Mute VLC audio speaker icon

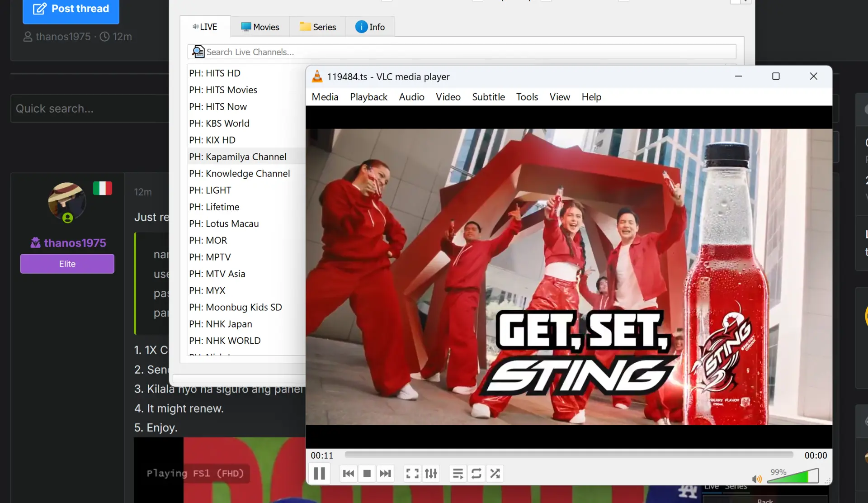pos(757,479)
